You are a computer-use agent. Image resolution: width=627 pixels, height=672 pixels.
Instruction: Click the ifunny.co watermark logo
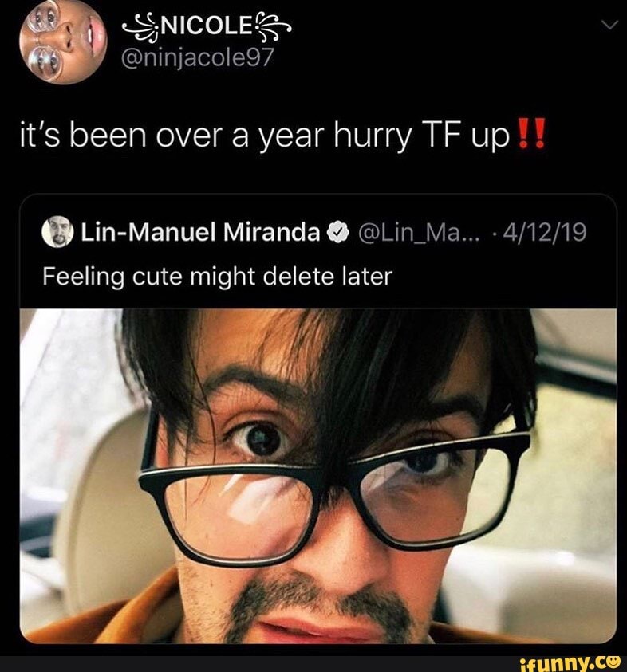pyautogui.click(x=570, y=663)
